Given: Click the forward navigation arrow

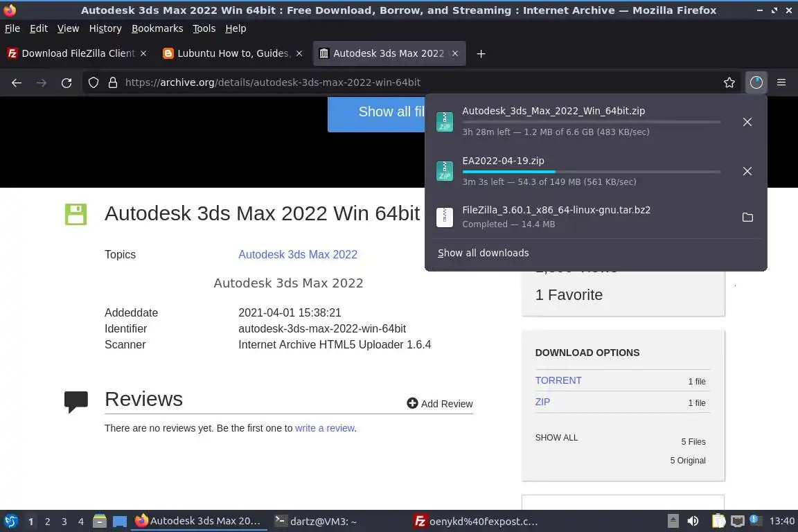Looking at the screenshot, I should (42, 82).
